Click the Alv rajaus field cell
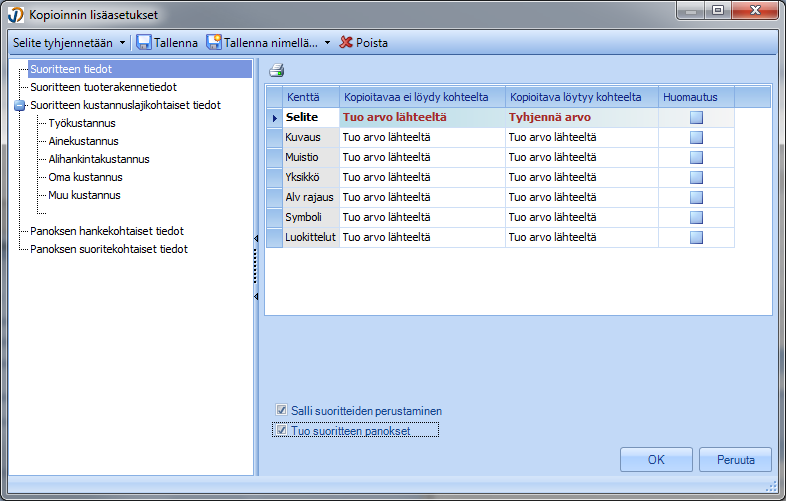Screen dimensions: 786x501 (311, 198)
